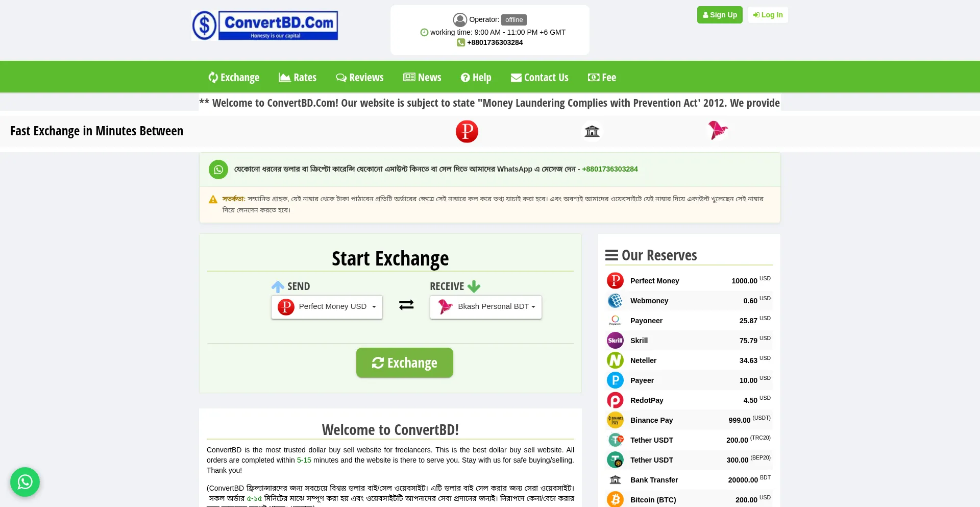Open the Help menu item
This screenshot has height=507, width=980.
pyautogui.click(x=476, y=78)
